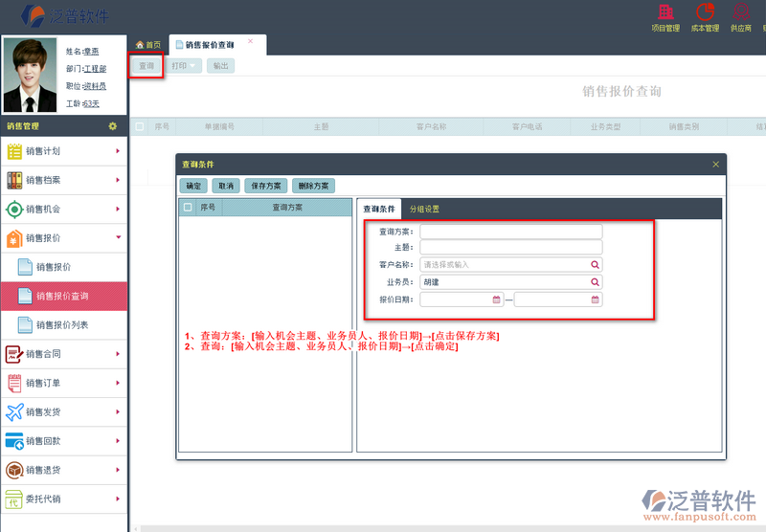
Task: Close the 查询条件 dialog
Action: (715, 165)
